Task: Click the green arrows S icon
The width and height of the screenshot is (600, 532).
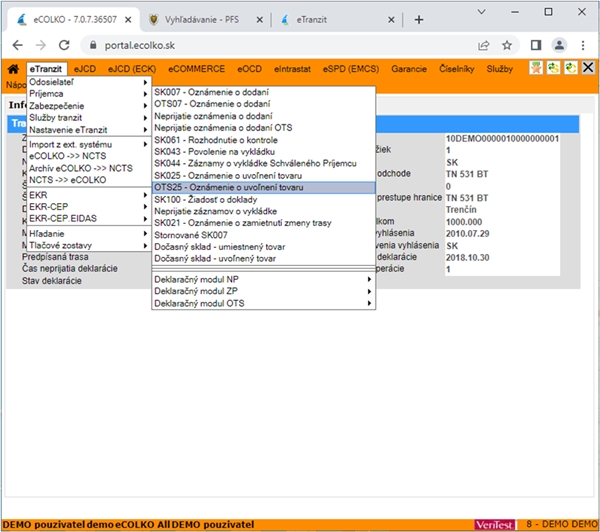Action: [553, 69]
